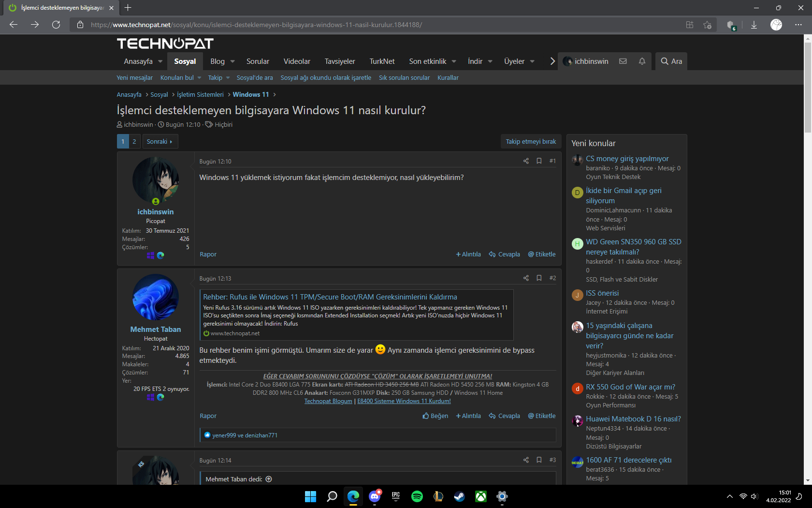Open the TurkNet navigation item
The width and height of the screenshot is (812, 508).
382,61
